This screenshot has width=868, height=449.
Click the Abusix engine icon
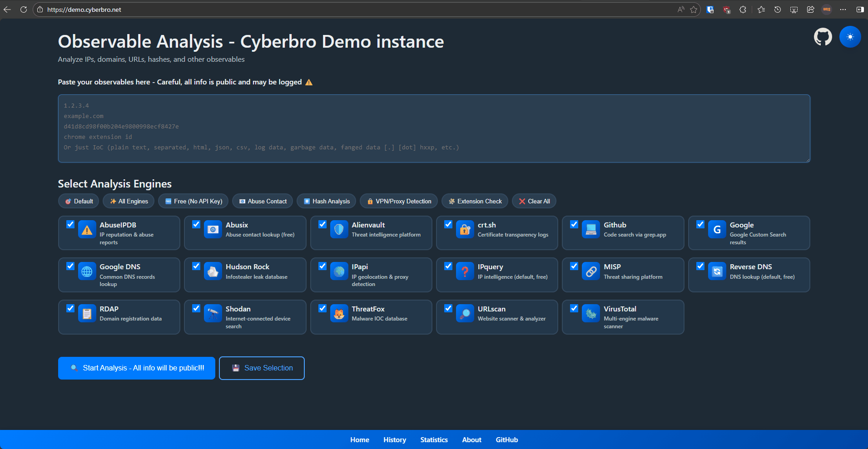213,229
